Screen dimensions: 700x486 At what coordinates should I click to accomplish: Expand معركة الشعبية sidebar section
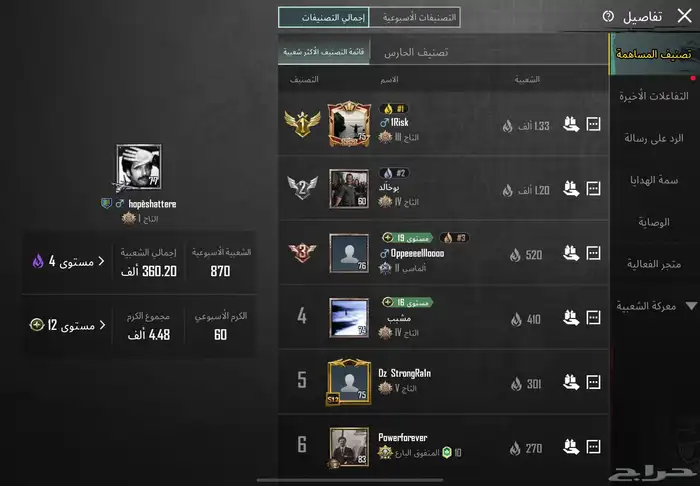point(655,306)
